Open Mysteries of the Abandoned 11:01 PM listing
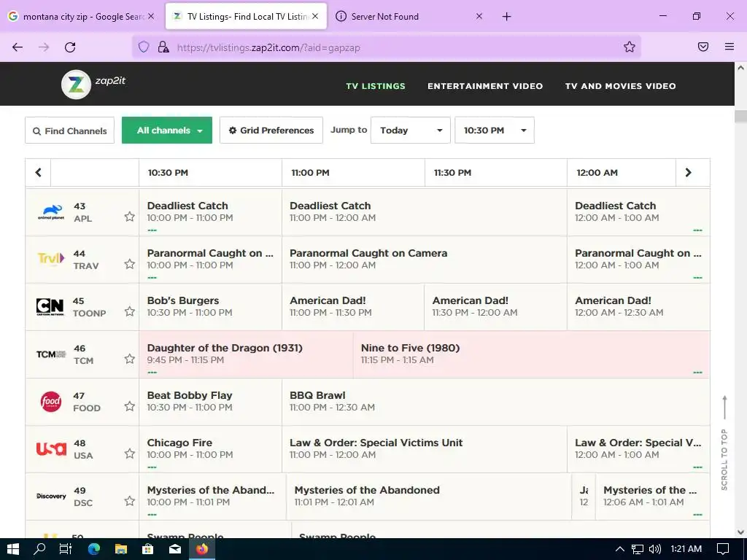This screenshot has height=560, width=747. coord(429,496)
